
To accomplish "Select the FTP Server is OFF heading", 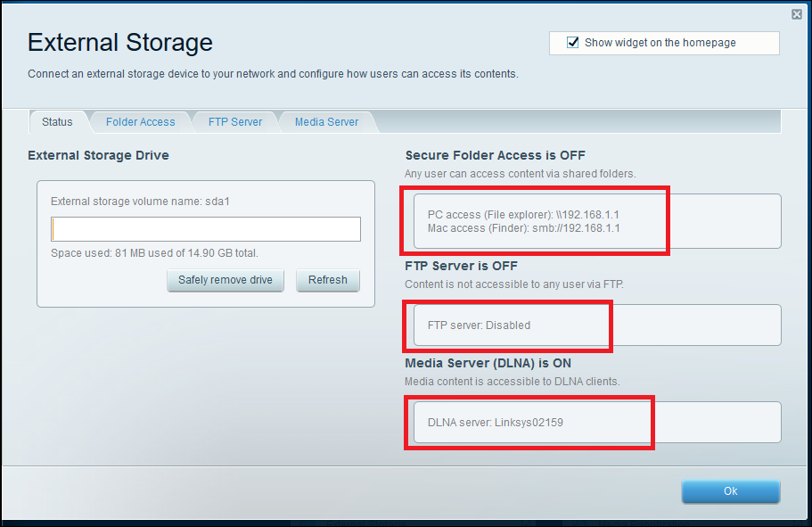I will (x=461, y=265).
